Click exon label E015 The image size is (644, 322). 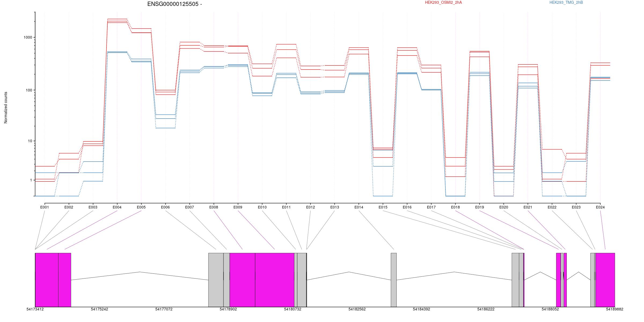[383, 207]
